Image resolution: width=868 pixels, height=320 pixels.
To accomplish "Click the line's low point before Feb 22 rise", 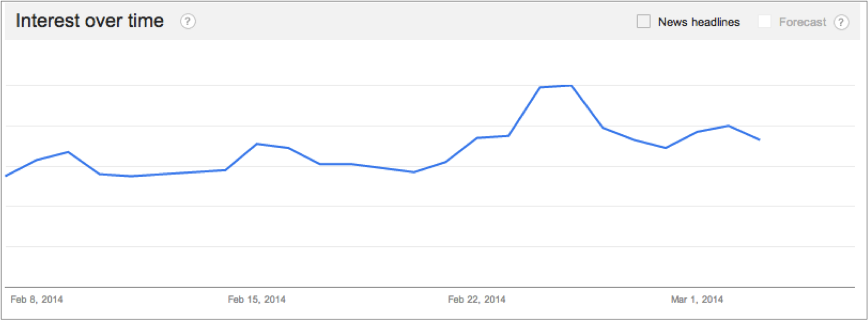I will pyautogui.click(x=414, y=172).
